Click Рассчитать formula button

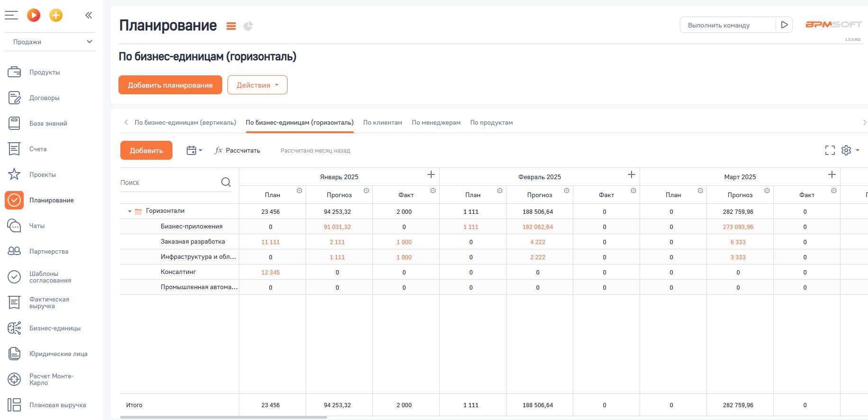click(x=237, y=150)
